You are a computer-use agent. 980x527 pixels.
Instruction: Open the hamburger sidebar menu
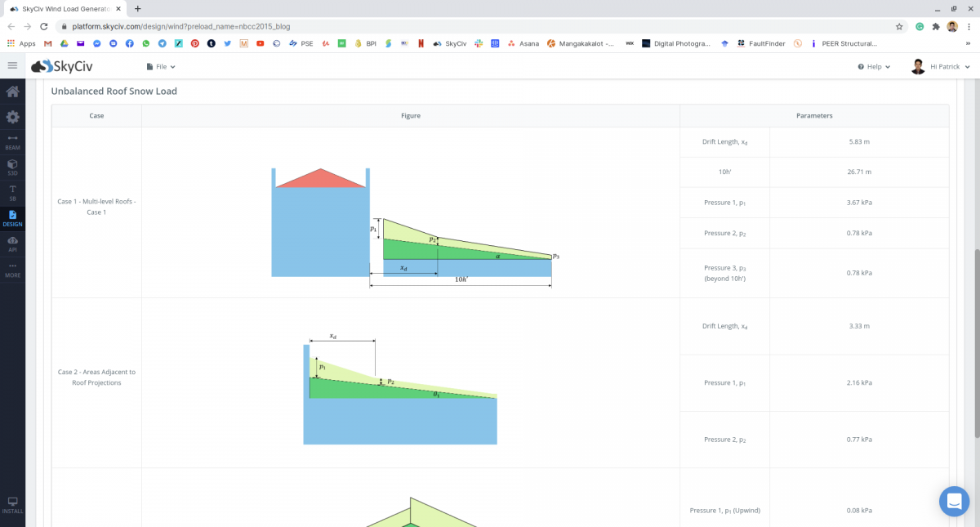click(x=12, y=66)
